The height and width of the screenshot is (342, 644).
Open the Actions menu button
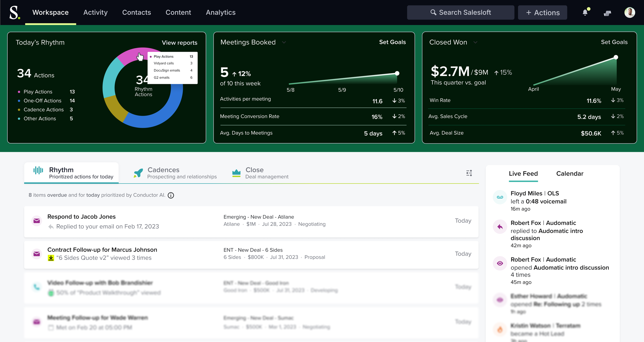542,12
